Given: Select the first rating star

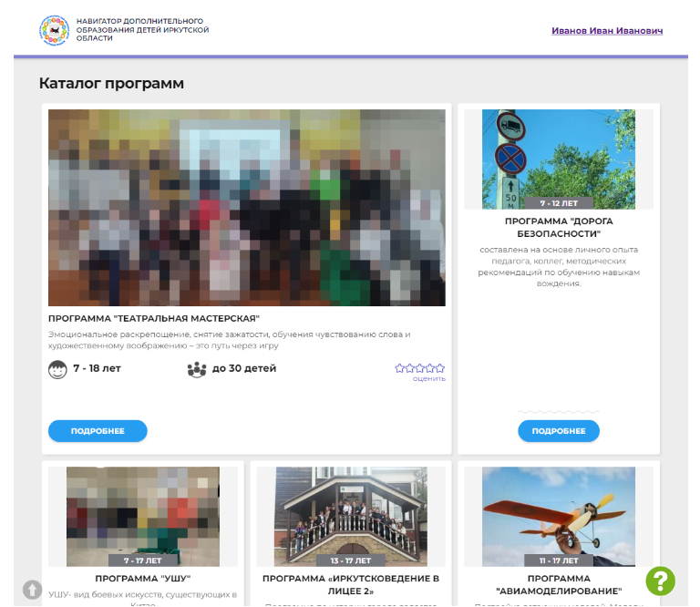Looking at the screenshot, I should coord(400,368).
